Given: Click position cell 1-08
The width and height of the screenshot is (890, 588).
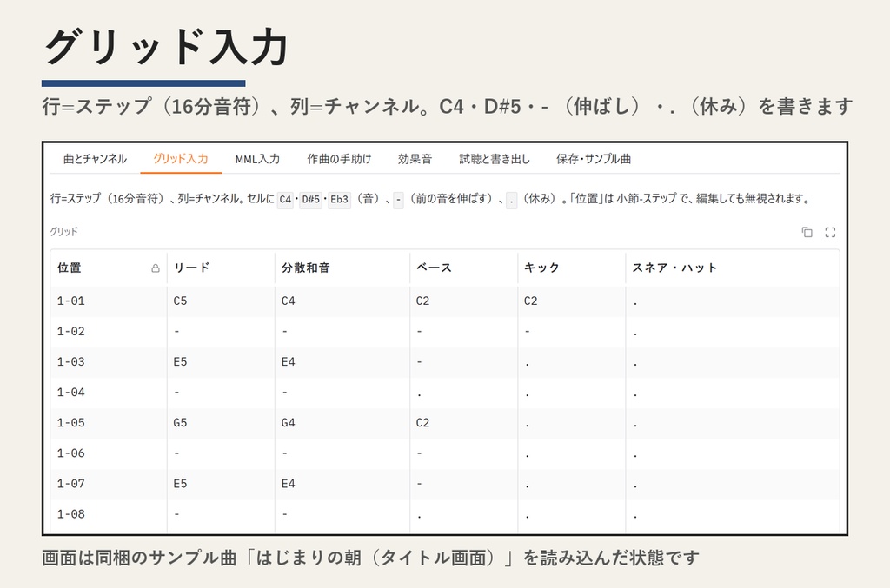Looking at the screenshot, I should point(109,514).
